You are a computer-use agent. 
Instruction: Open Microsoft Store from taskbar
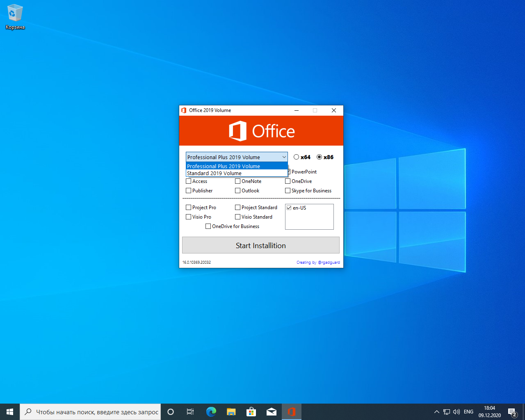point(251,412)
